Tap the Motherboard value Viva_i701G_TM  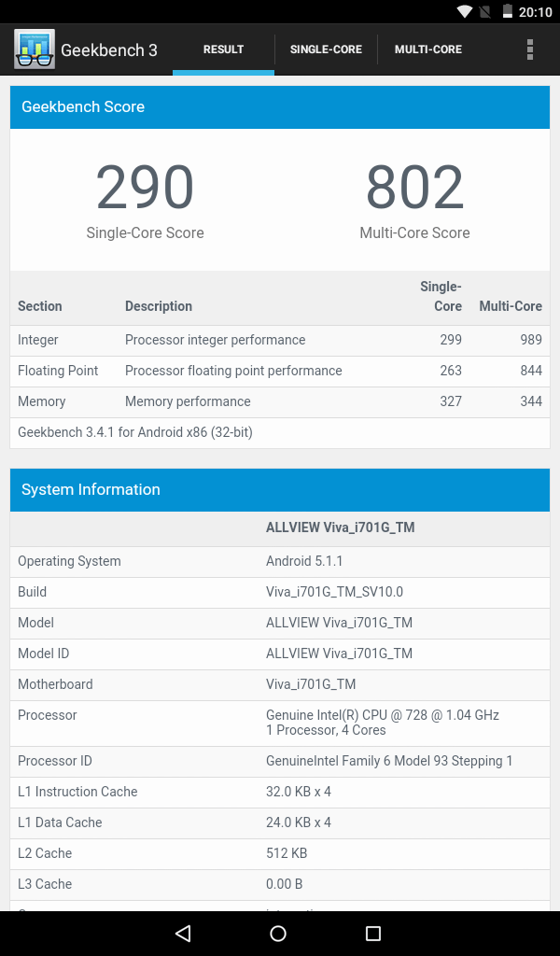click(x=311, y=684)
